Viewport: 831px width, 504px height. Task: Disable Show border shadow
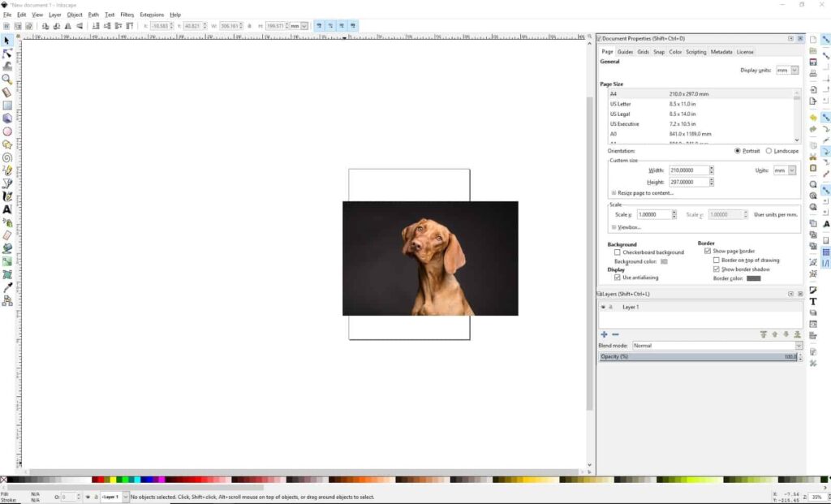pos(717,268)
